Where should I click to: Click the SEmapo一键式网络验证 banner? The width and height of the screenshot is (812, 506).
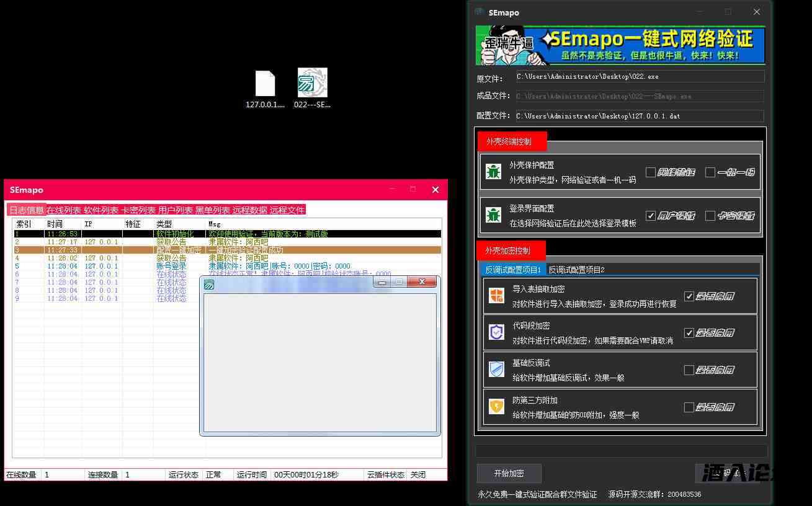click(x=620, y=45)
